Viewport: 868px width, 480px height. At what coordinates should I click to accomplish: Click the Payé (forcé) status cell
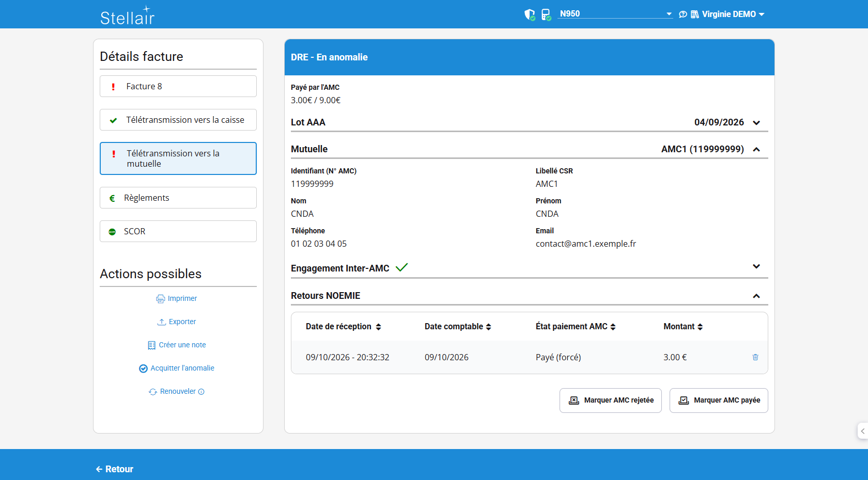[558, 357]
